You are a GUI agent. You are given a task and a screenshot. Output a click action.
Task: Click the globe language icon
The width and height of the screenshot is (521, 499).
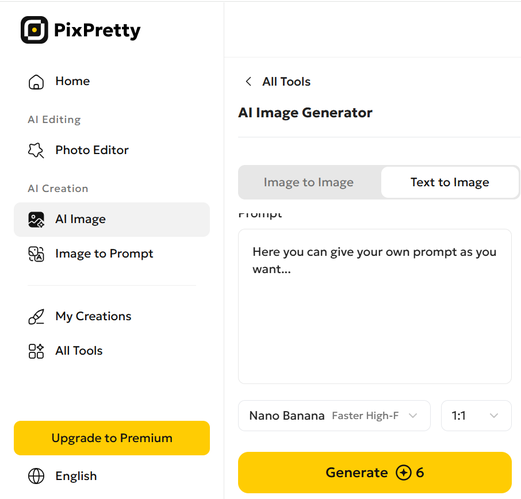pos(36,476)
